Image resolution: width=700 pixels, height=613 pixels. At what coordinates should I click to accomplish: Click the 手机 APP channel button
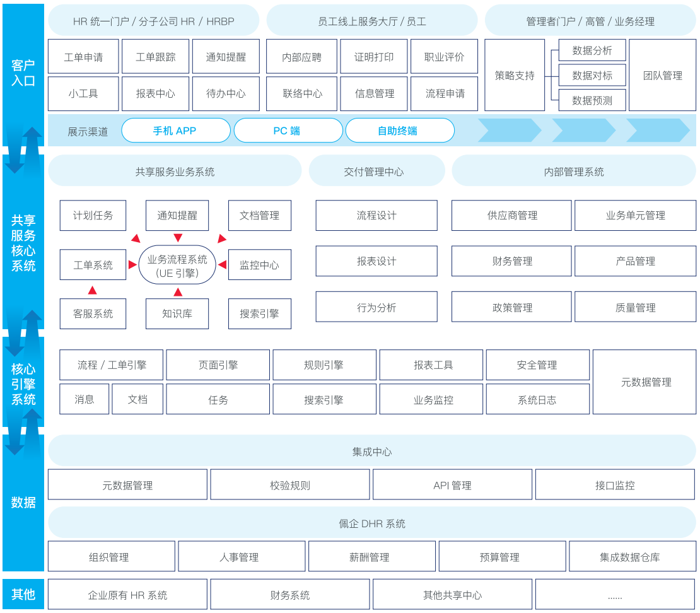click(x=175, y=131)
